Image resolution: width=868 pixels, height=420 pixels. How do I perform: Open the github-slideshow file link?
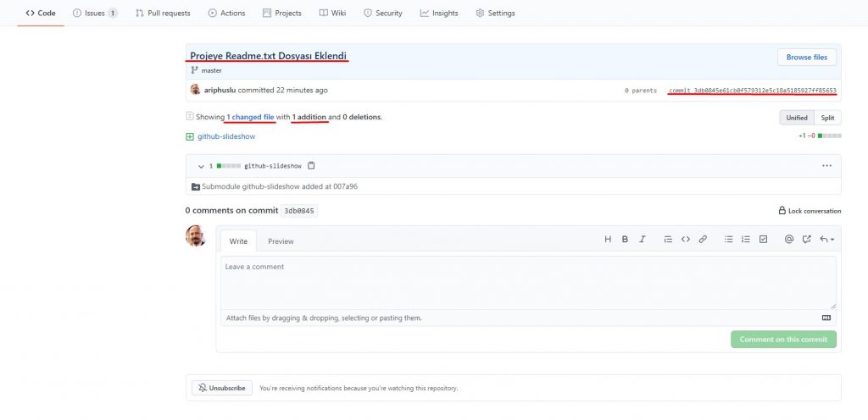pyautogui.click(x=226, y=136)
